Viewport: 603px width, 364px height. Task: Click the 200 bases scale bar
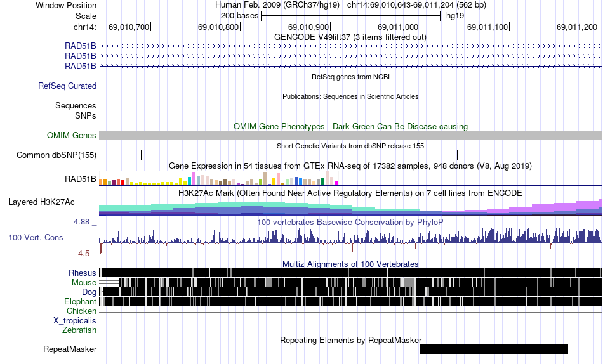[351, 16]
